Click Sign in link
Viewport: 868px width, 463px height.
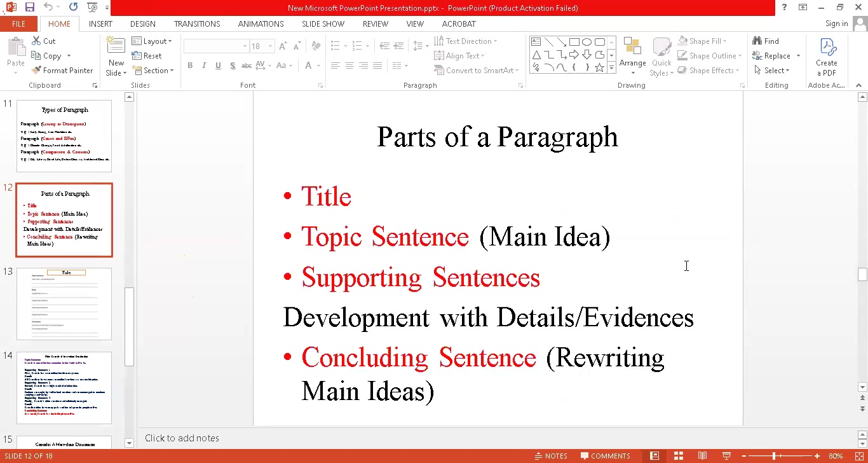pos(836,24)
